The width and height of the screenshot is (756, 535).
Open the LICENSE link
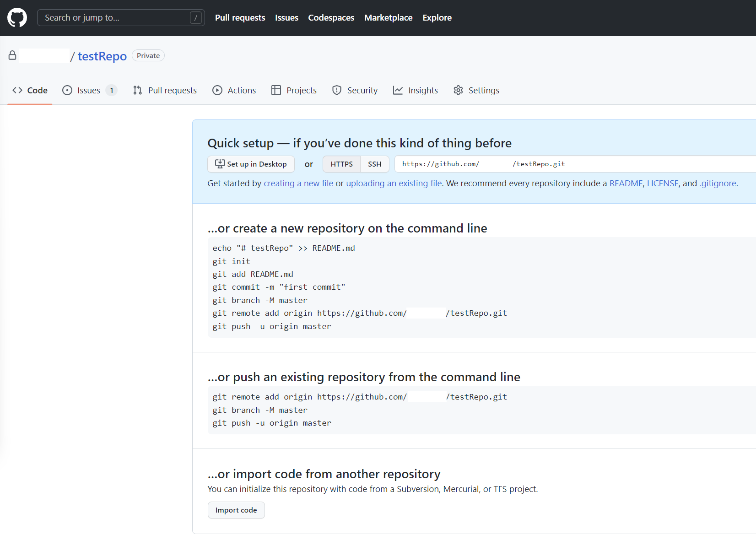point(663,183)
